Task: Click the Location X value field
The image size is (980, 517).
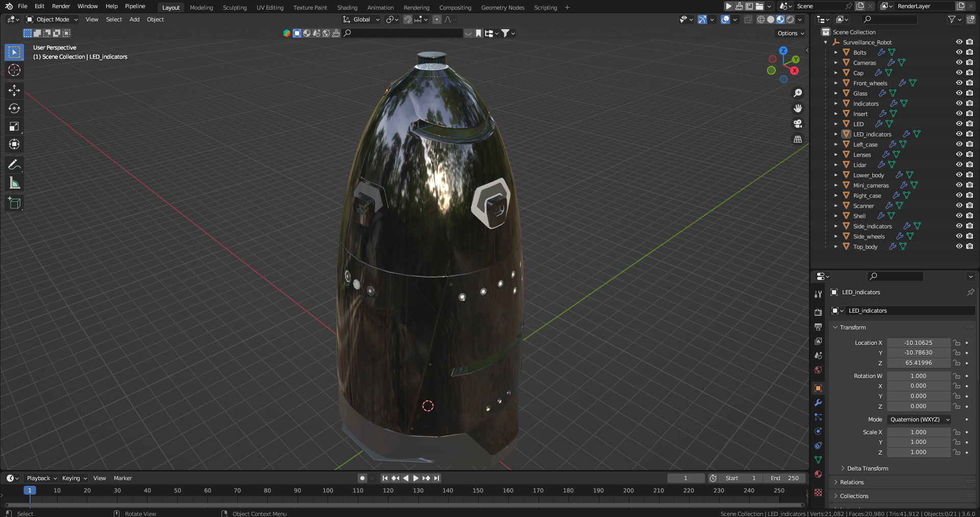Action: (x=919, y=343)
